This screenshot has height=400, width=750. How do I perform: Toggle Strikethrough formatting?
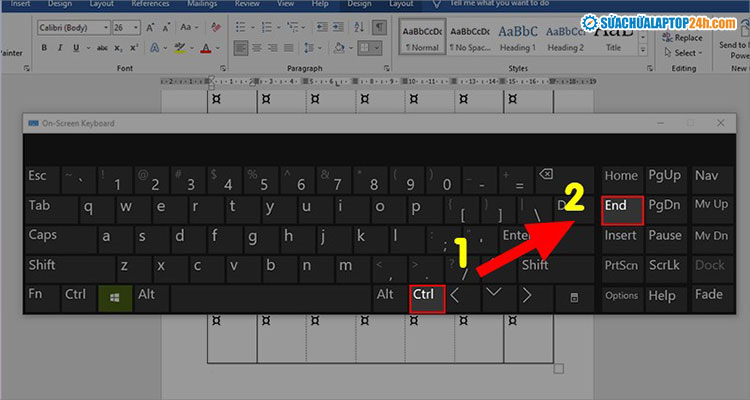[102, 48]
